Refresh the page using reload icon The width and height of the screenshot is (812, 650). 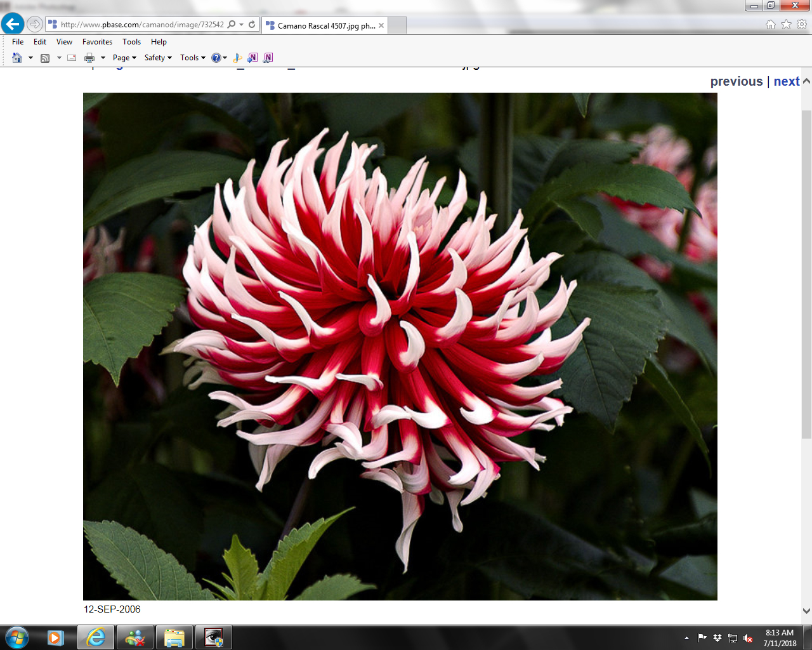pos(252,24)
